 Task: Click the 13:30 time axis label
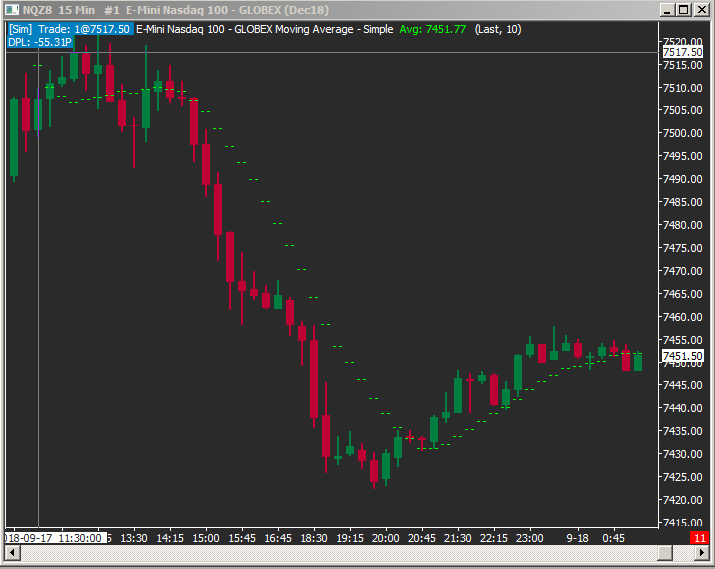[134, 538]
